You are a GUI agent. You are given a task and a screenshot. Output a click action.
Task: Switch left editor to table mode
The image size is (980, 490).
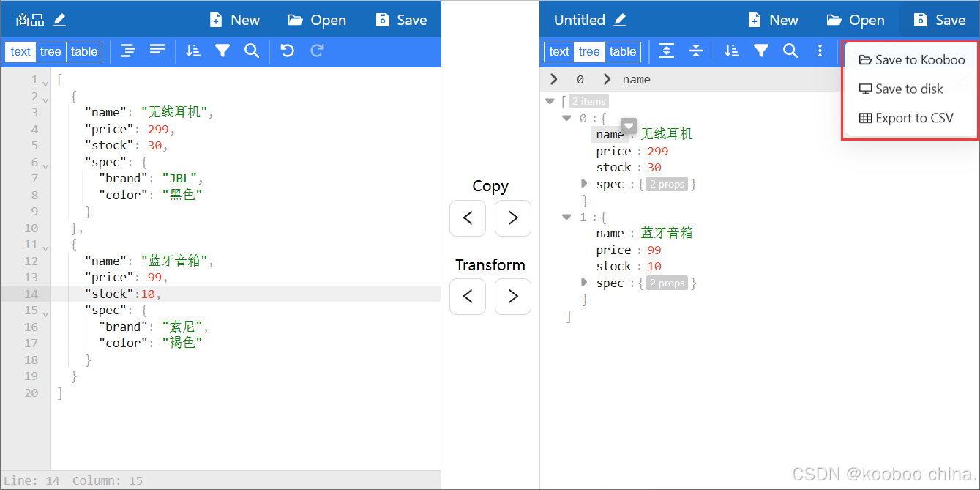pyautogui.click(x=84, y=51)
